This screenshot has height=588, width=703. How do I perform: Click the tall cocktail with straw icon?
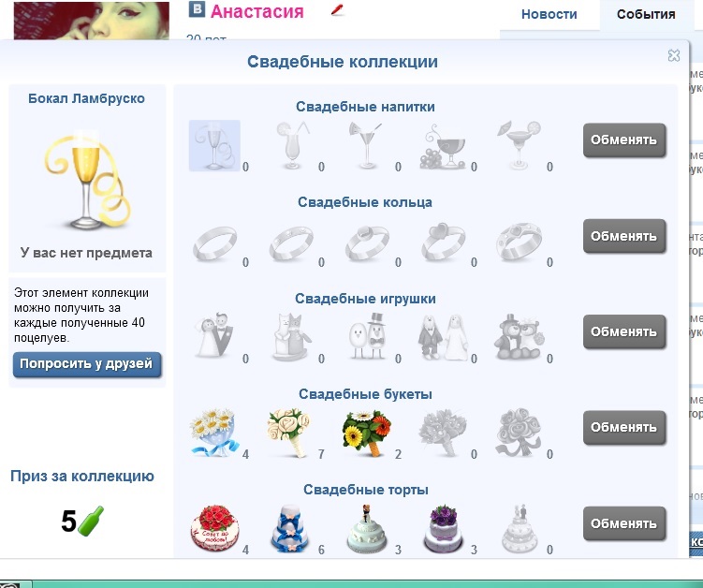[x=293, y=145]
